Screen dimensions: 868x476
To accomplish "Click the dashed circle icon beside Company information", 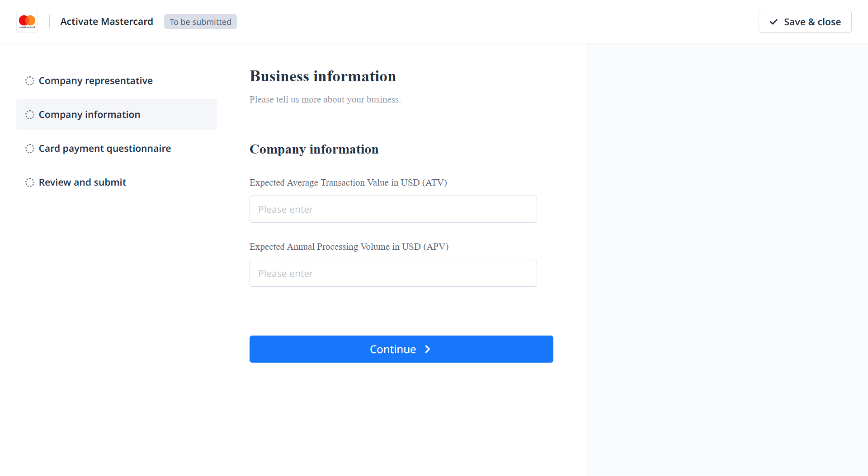I will 30,115.
